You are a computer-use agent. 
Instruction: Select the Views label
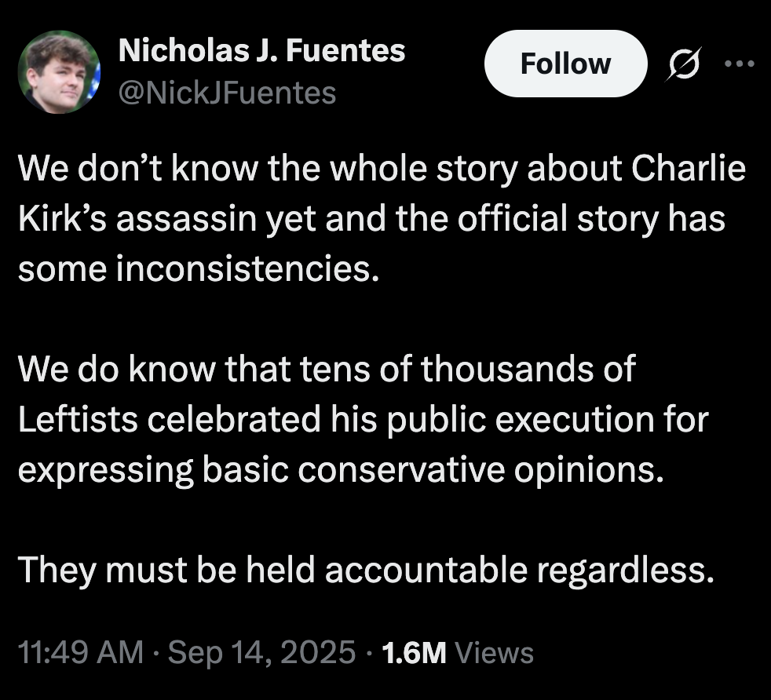[495, 652]
